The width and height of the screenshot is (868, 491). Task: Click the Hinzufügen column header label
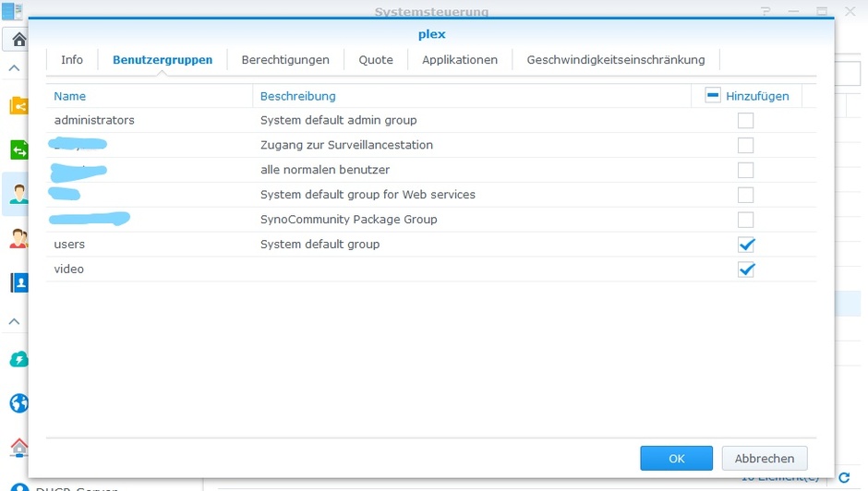coord(757,96)
